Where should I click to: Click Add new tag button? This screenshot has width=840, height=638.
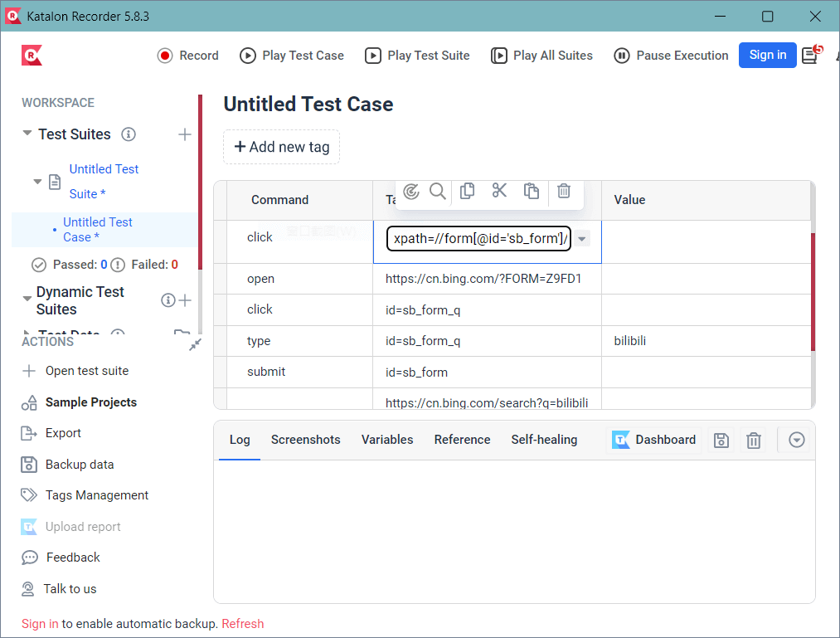pyautogui.click(x=281, y=147)
